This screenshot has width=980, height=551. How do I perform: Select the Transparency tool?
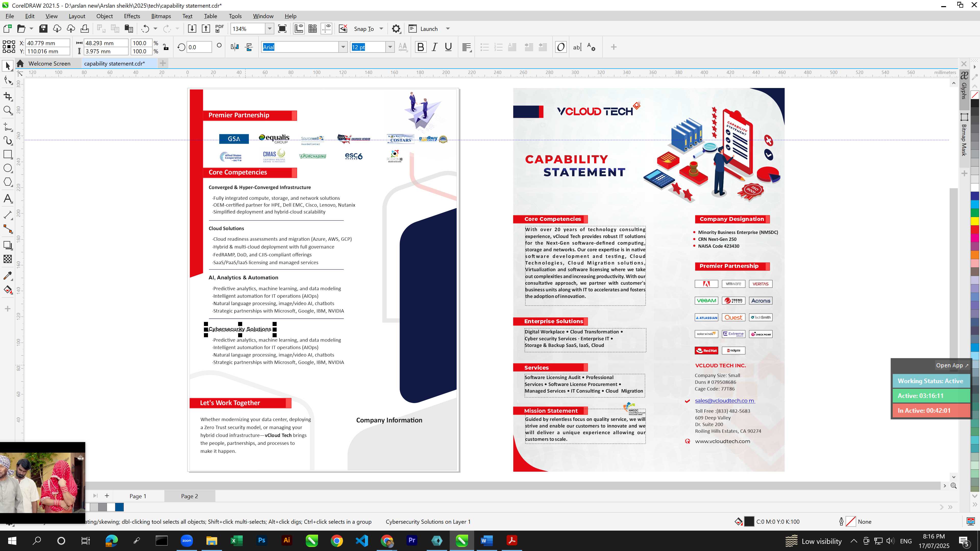(8, 259)
